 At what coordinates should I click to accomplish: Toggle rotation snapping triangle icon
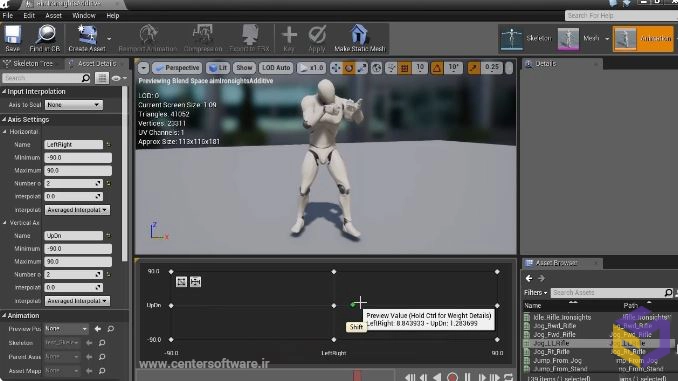coord(437,68)
